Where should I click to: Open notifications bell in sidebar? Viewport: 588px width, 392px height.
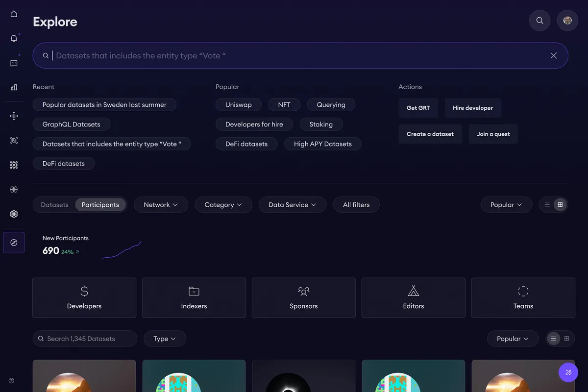14,38
